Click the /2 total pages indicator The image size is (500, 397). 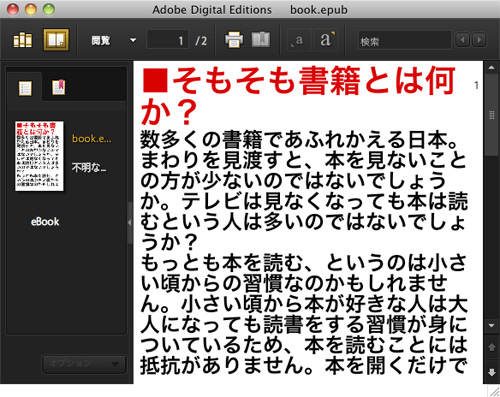pos(201,41)
